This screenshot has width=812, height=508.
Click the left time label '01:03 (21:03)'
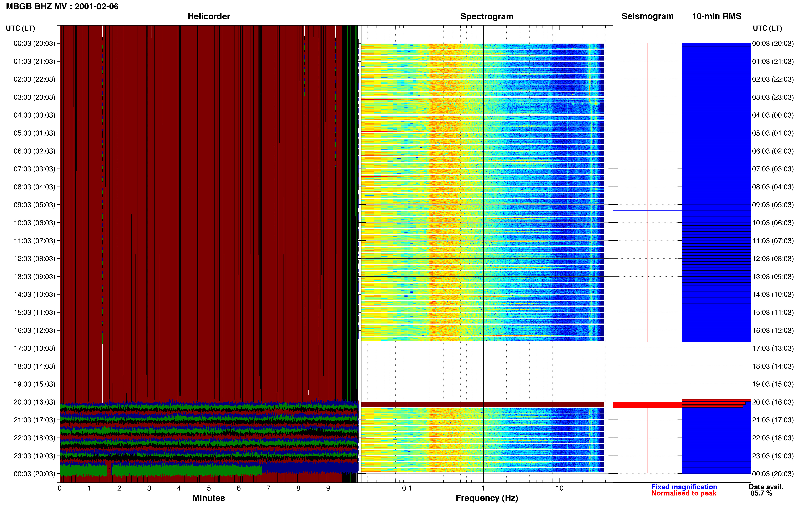click(x=34, y=62)
